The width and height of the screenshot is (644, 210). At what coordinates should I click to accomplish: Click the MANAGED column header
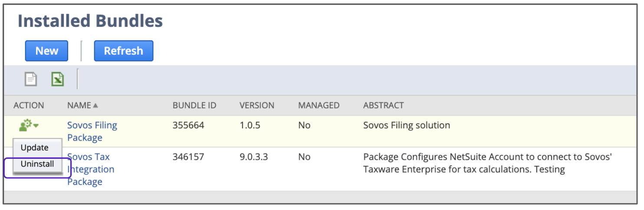click(x=319, y=105)
